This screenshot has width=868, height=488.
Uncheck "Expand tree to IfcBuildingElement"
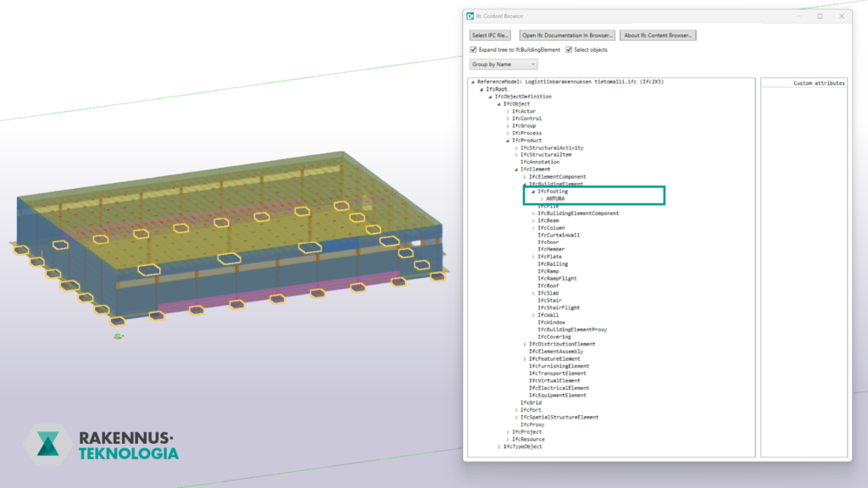472,48
